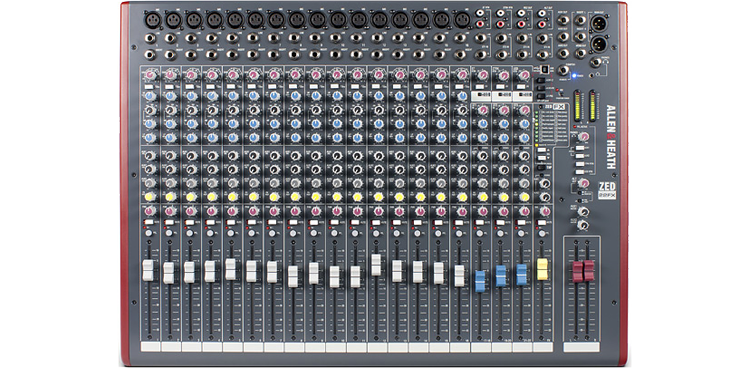Click the channel 1 red gain knob
This screenshot has width=750, height=368.
click(x=150, y=76)
